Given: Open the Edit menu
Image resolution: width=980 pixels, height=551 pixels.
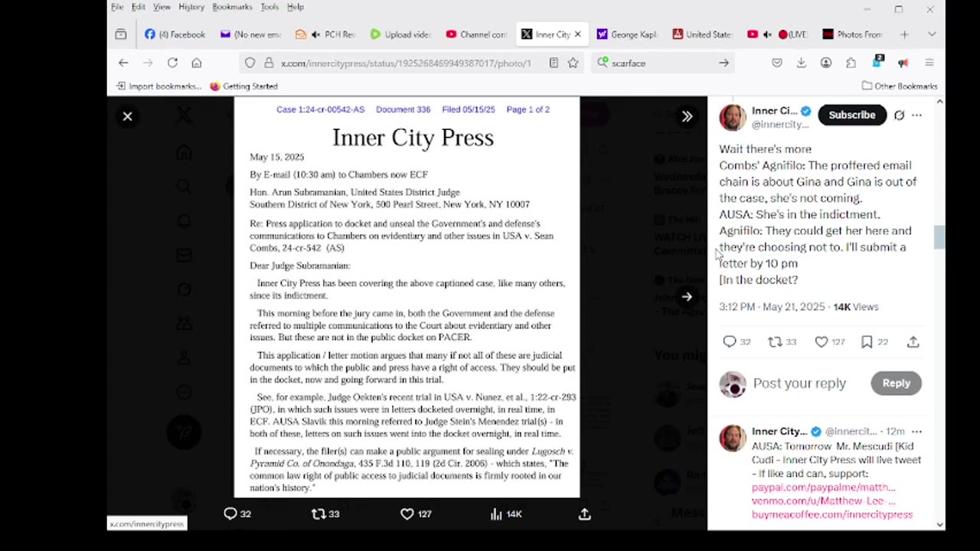Looking at the screenshot, I should click(x=138, y=7).
